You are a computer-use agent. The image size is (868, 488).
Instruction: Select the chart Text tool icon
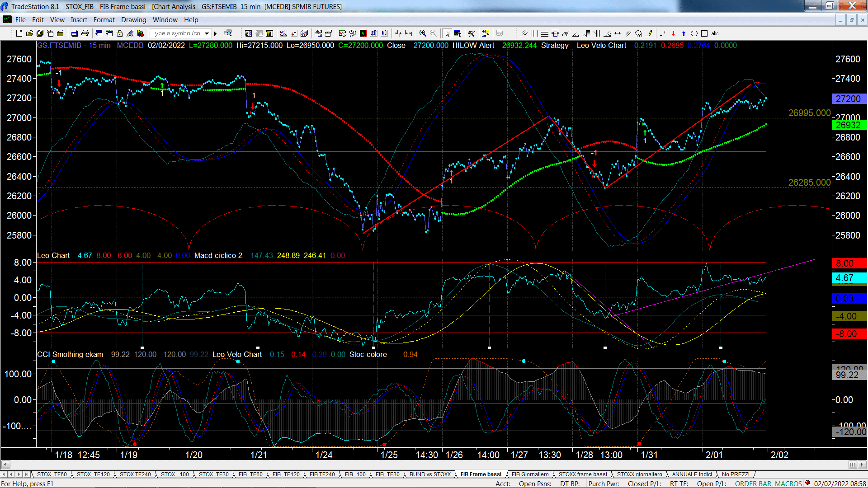458,33
